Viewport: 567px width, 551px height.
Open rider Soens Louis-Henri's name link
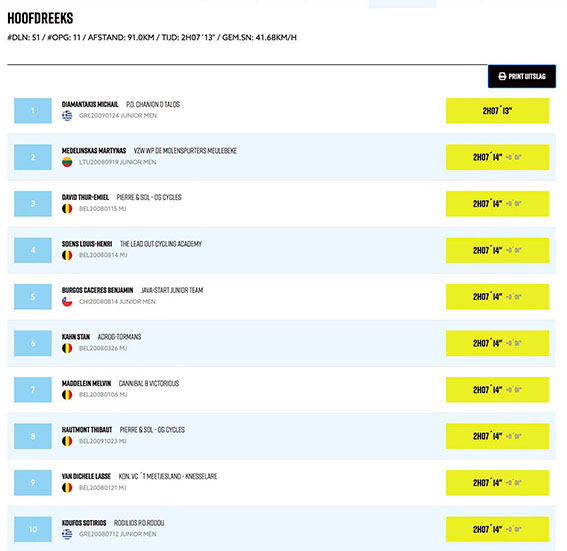point(87,244)
